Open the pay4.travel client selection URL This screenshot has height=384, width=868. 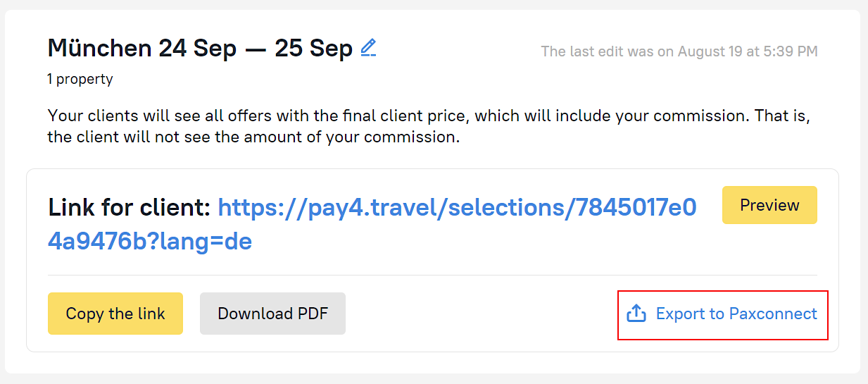[x=457, y=208]
